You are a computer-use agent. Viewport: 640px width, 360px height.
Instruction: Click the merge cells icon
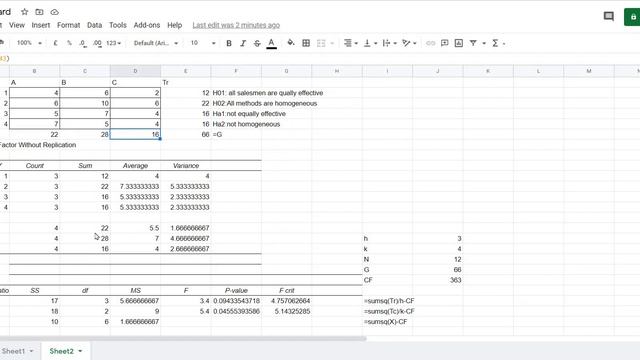click(321, 43)
